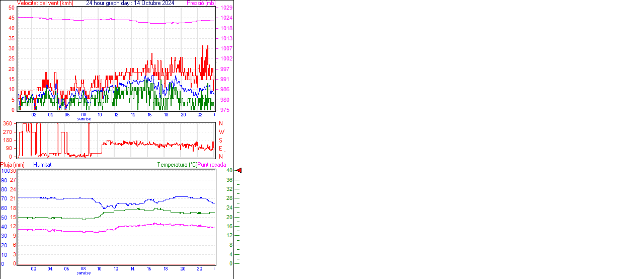Click the 1029 value on pressure axis
Screen dimensions: 644x279
click(x=226, y=8)
